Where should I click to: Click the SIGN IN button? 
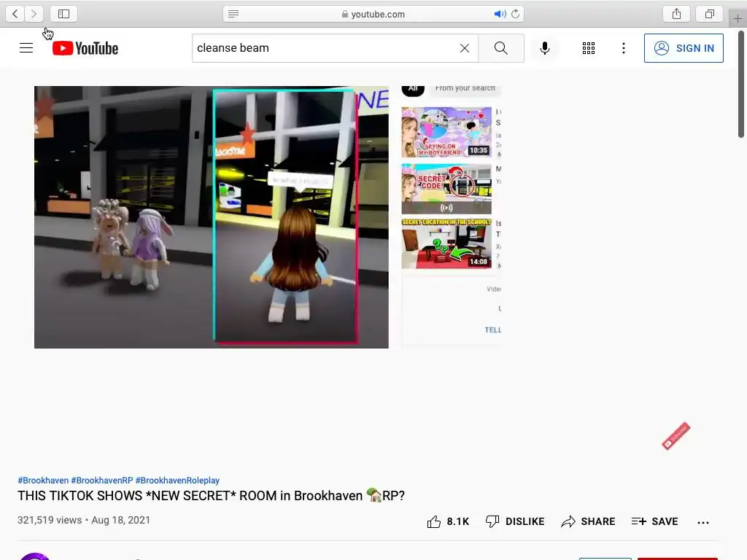[684, 48]
